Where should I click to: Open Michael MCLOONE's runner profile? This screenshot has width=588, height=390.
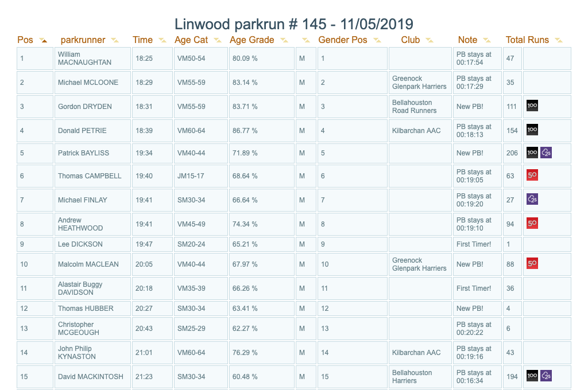click(x=88, y=83)
